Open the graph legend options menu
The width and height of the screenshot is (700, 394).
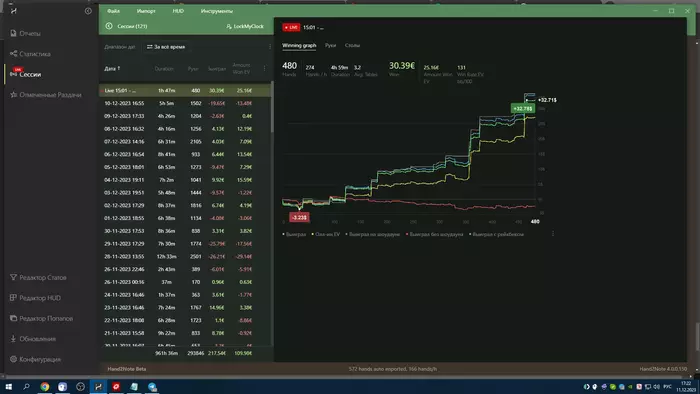(x=553, y=234)
